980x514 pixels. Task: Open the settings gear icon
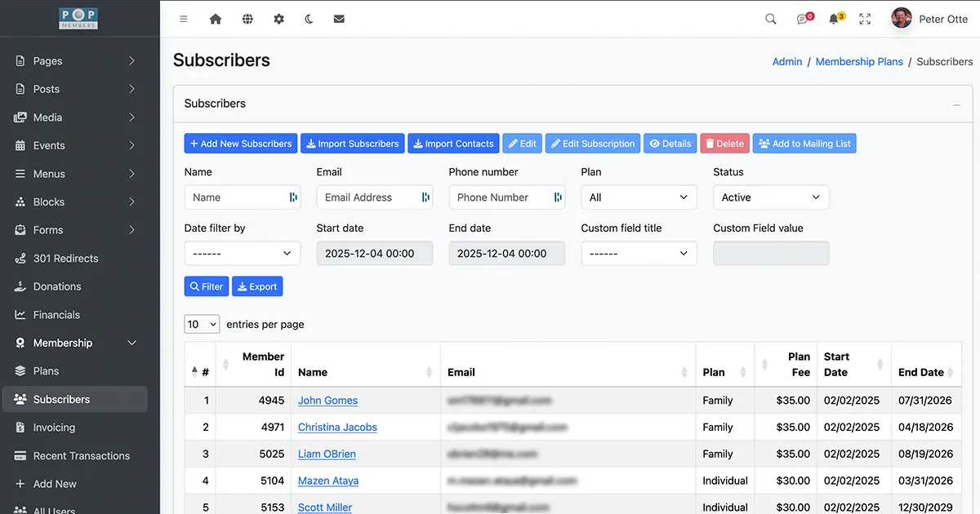click(278, 19)
